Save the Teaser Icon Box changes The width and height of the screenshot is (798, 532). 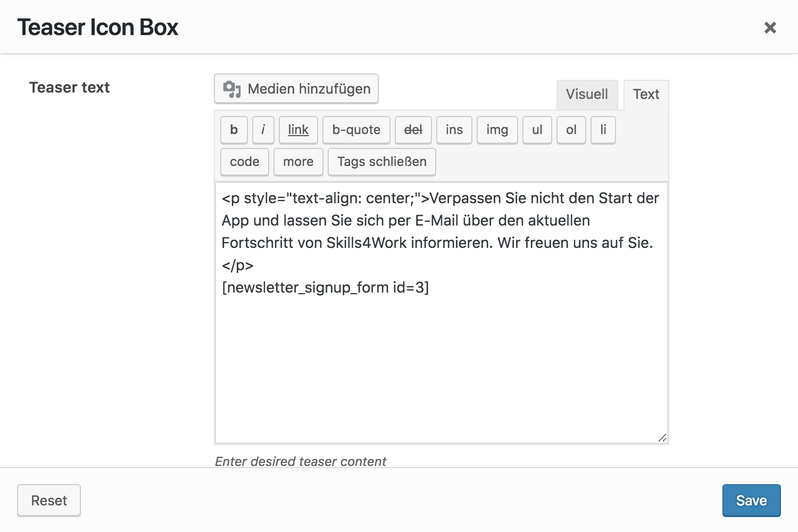pos(751,501)
